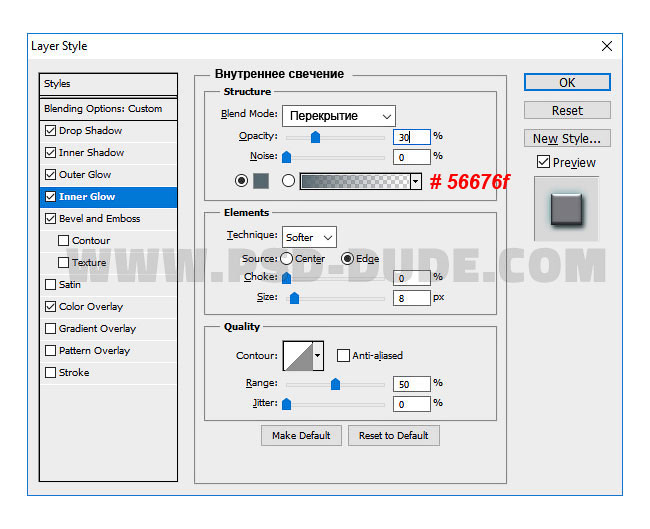Image resolution: width=650 pixels, height=529 pixels.
Task: Uncheck the Outer Glow effect
Action: [50, 175]
